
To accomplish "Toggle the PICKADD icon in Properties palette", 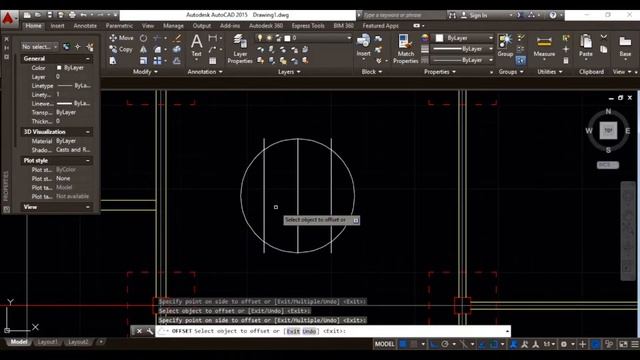I will pyautogui.click(x=67, y=47).
